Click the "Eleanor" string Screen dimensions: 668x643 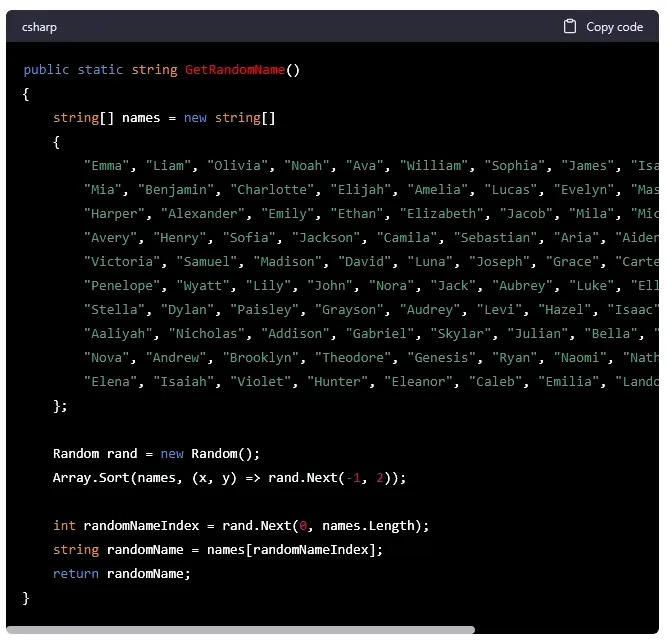[x=418, y=381]
